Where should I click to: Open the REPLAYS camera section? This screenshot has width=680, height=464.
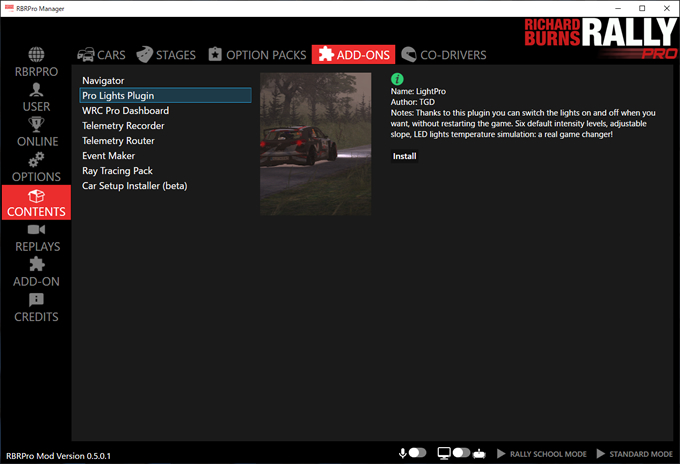36,238
